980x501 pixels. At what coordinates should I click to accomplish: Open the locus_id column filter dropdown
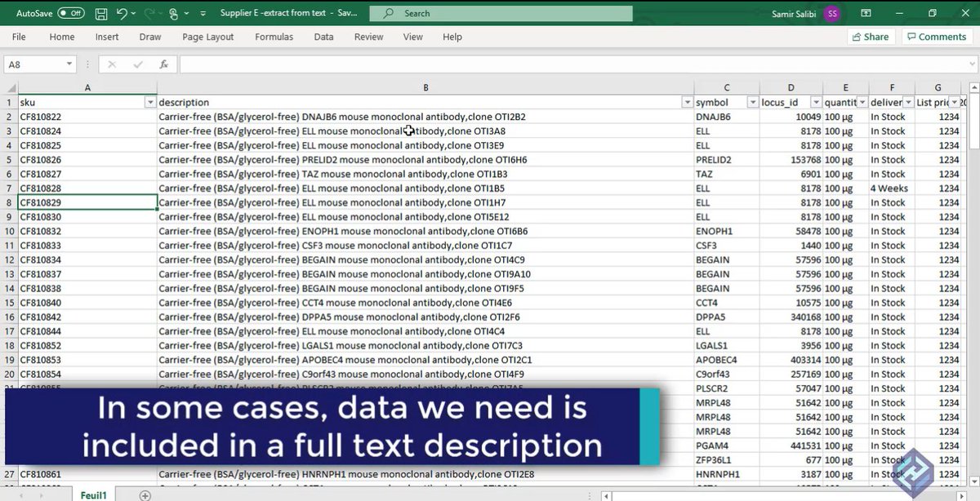(x=814, y=103)
